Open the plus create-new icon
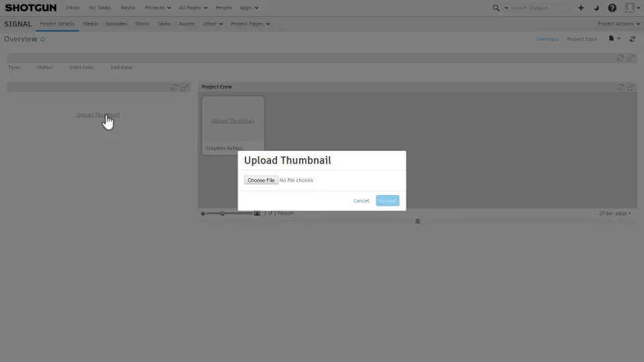 click(581, 8)
